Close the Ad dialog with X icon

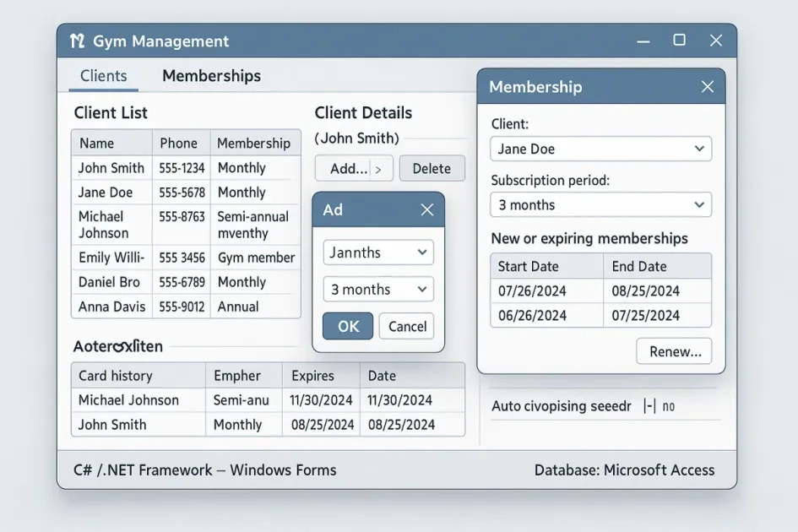coord(426,210)
